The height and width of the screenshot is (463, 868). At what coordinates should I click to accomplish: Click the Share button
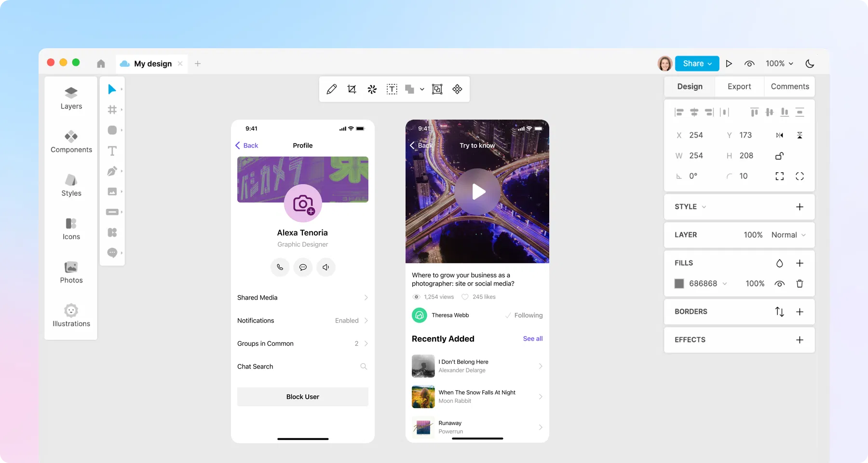click(696, 63)
